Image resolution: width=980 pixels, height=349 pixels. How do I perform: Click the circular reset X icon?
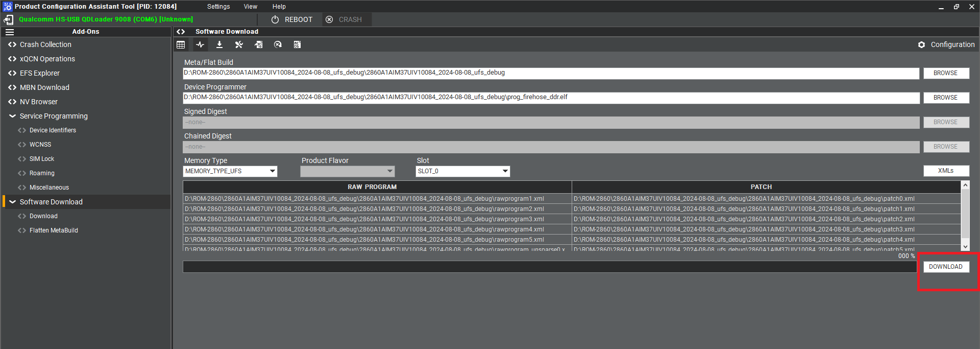278,45
